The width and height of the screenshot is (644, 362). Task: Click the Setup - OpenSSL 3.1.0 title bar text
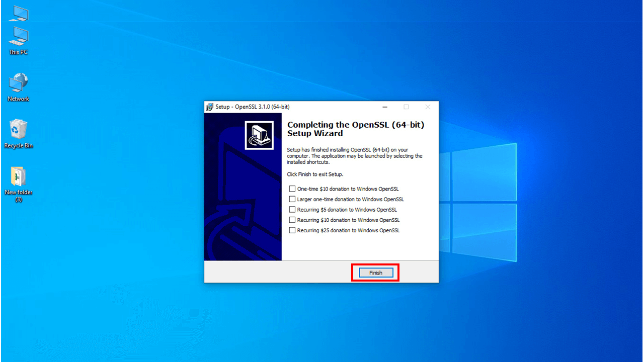click(x=253, y=107)
